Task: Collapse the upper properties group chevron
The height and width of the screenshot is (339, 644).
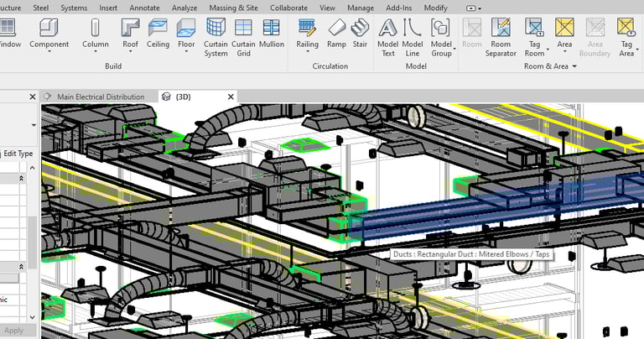Action: click(x=21, y=178)
